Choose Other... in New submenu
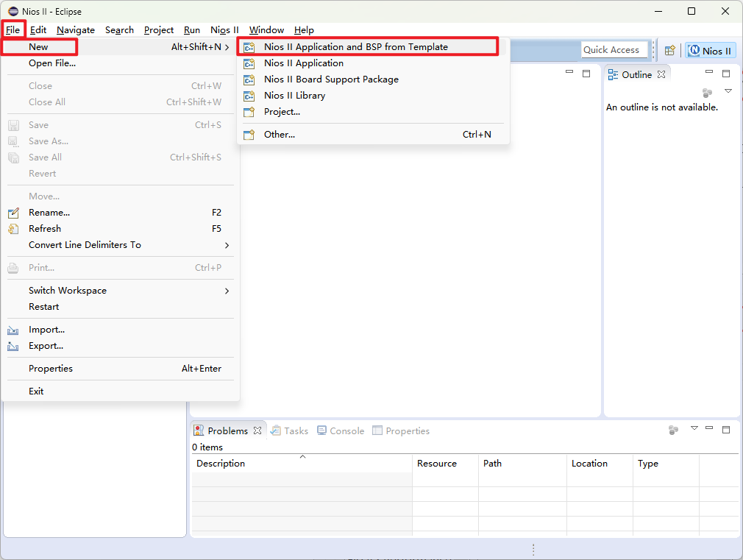Screen dimensions: 743x560 pos(373,134)
